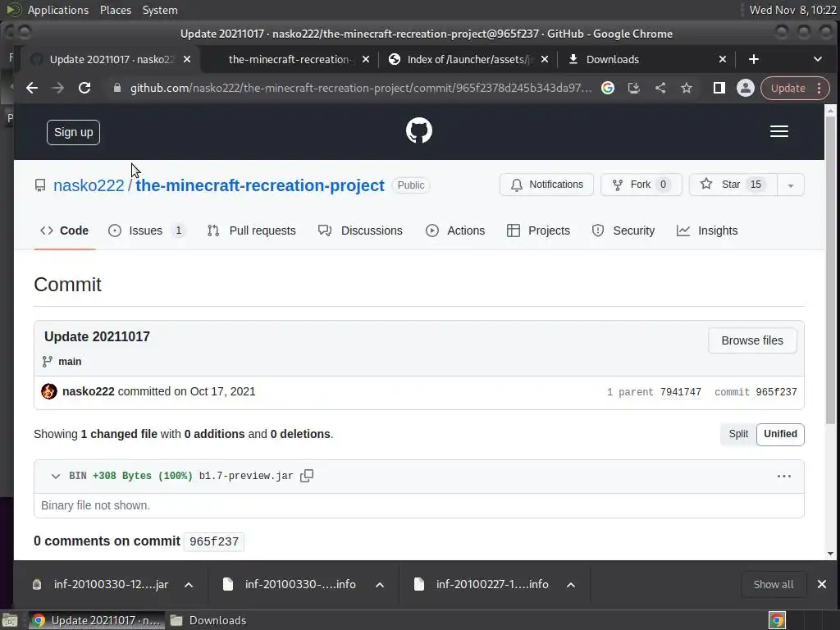Open the Projects tab
Viewport: 840px width, 630px height.
pyautogui.click(x=538, y=231)
